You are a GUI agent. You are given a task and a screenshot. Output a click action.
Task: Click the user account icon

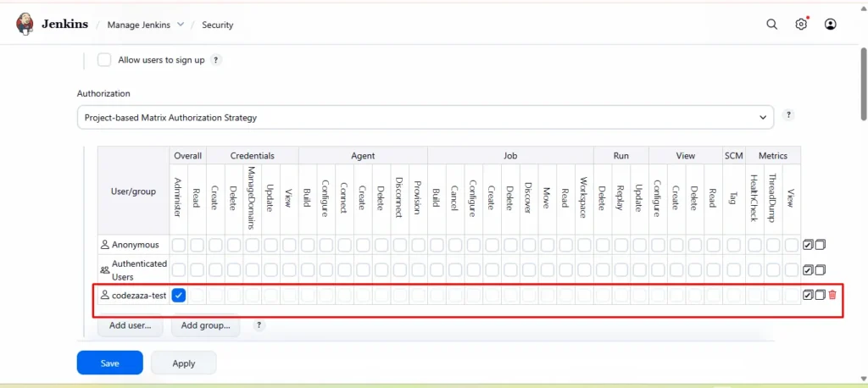[831, 25]
